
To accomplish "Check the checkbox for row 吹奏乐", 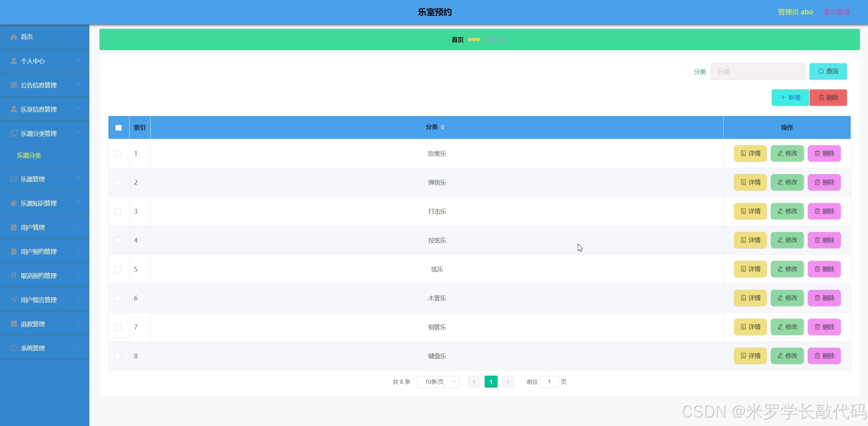I will click(118, 154).
